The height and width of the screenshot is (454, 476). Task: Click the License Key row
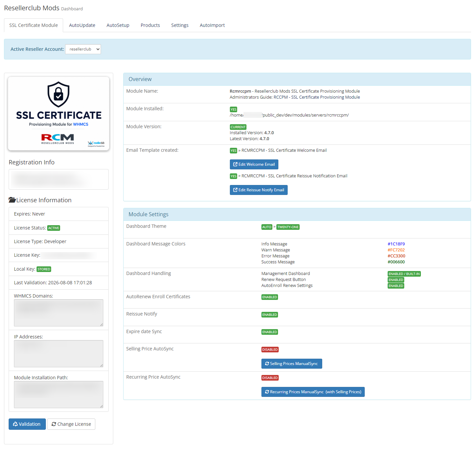click(58, 255)
